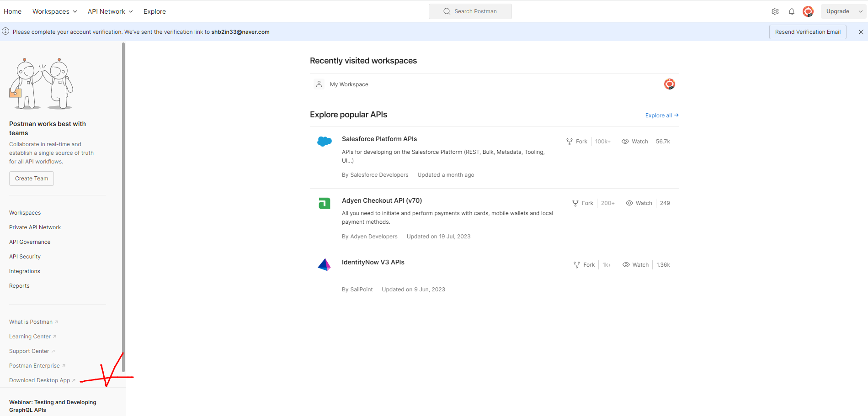Open the settings gear icon
868x416 pixels.
click(775, 11)
